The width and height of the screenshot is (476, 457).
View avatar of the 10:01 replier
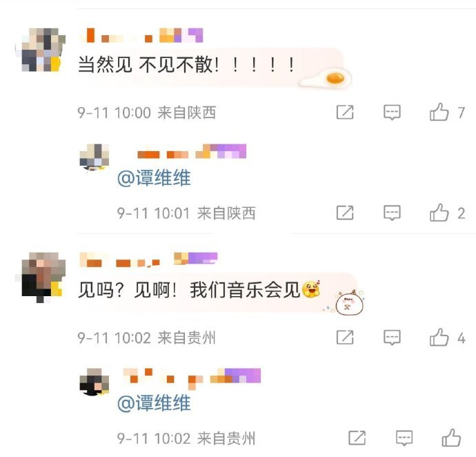(x=94, y=157)
